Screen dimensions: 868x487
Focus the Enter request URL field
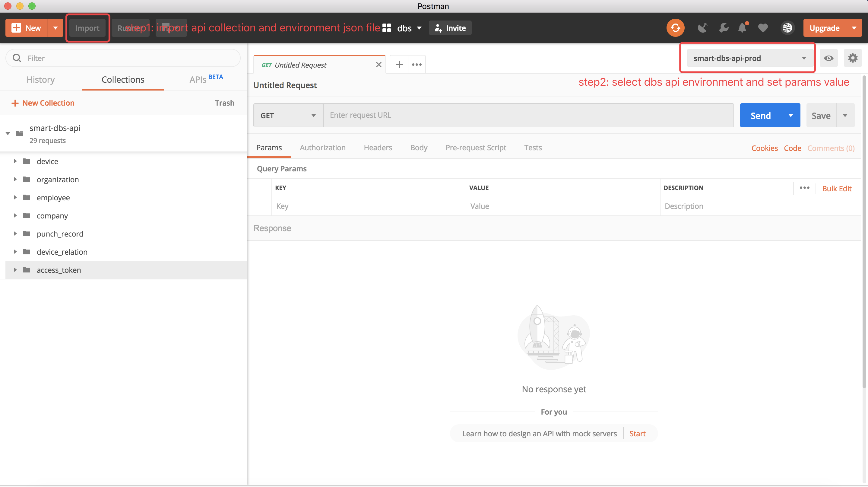(528, 115)
